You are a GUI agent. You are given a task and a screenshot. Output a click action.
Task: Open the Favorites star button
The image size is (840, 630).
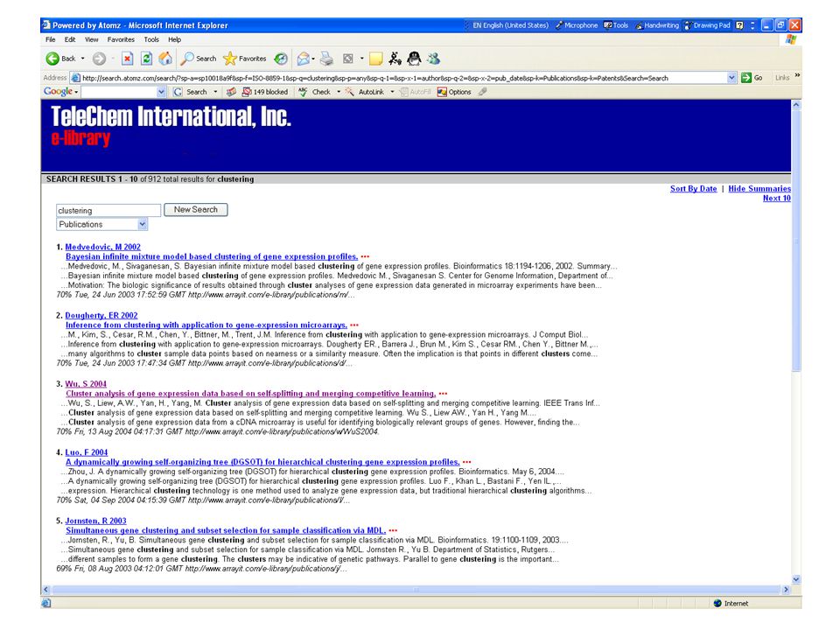click(x=245, y=59)
